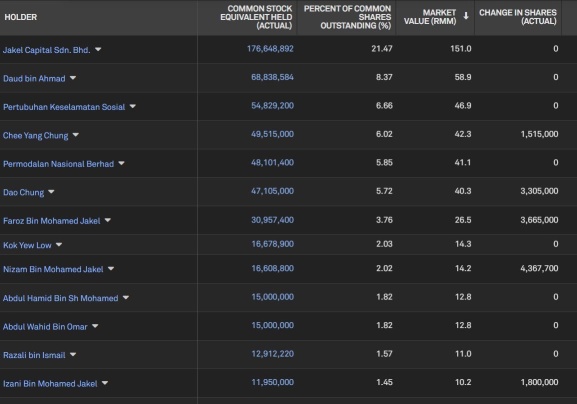Expand dropdown arrow next to Dao Chung

tap(51, 192)
